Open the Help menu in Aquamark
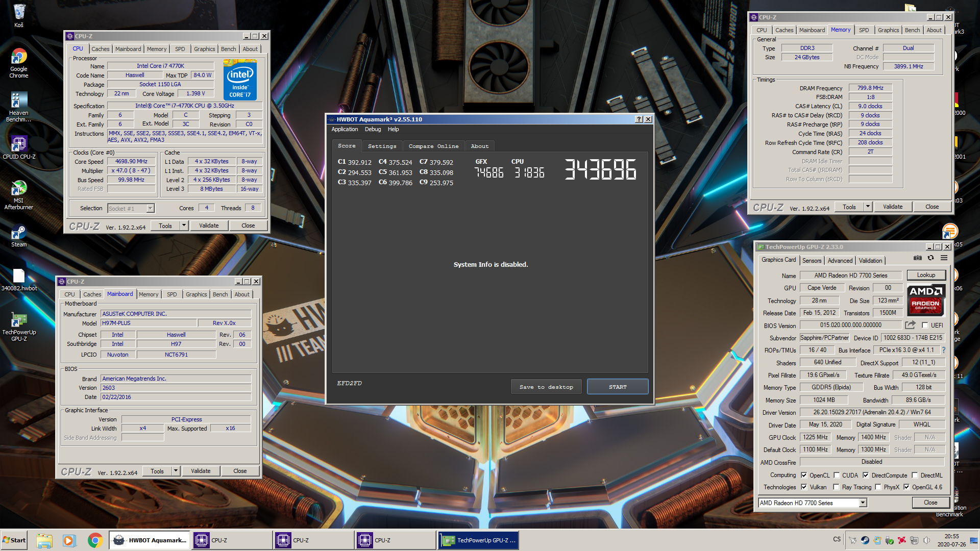The width and height of the screenshot is (980, 551). coord(393,130)
